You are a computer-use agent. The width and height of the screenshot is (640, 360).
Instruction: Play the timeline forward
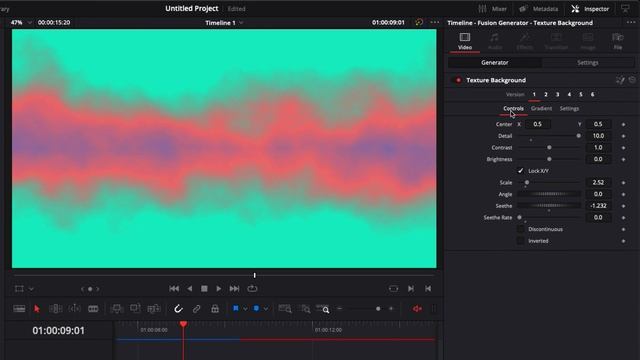[x=218, y=289]
